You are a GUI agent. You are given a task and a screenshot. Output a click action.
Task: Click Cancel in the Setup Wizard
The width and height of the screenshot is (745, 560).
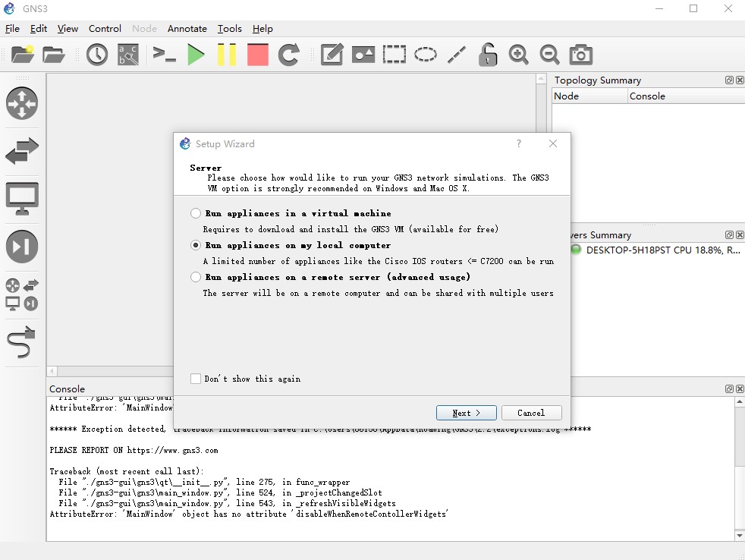pyautogui.click(x=531, y=413)
